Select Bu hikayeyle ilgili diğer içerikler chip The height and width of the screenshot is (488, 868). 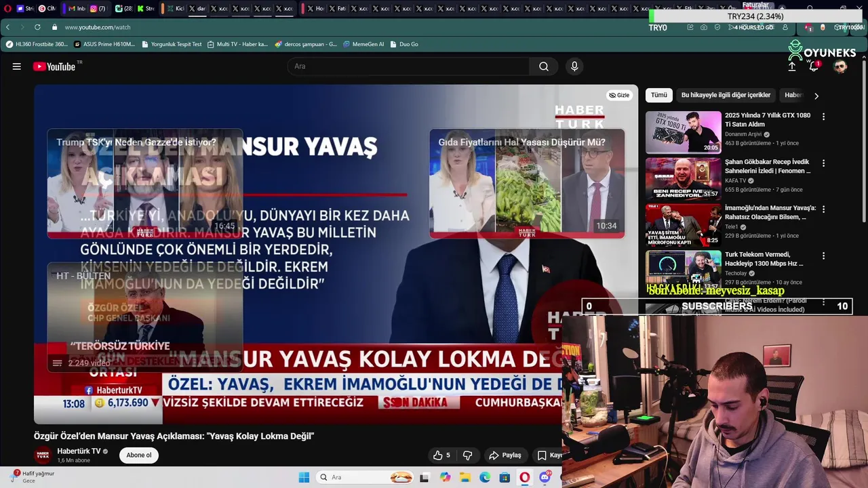click(726, 96)
